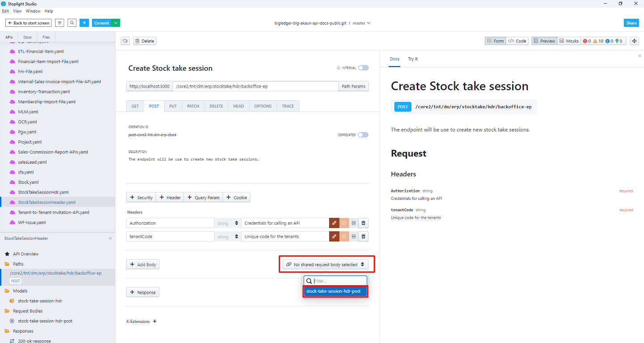
Task: Switch to the Try It tab
Action: (413, 59)
